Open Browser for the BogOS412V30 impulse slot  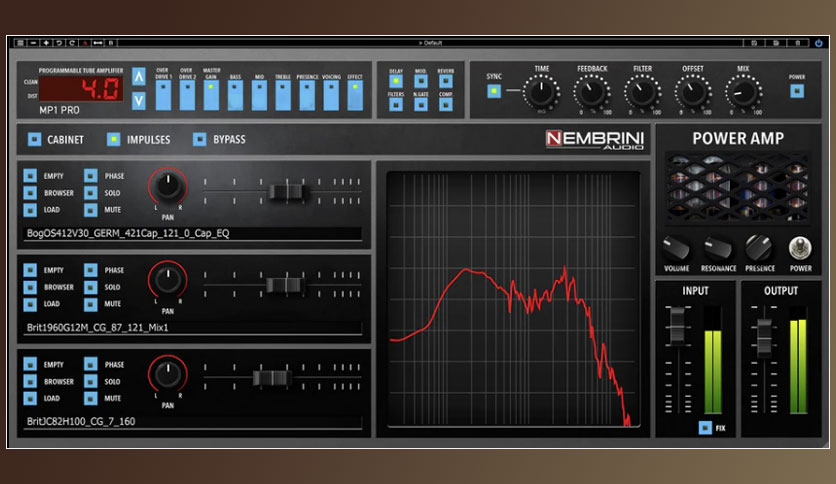tap(30, 192)
